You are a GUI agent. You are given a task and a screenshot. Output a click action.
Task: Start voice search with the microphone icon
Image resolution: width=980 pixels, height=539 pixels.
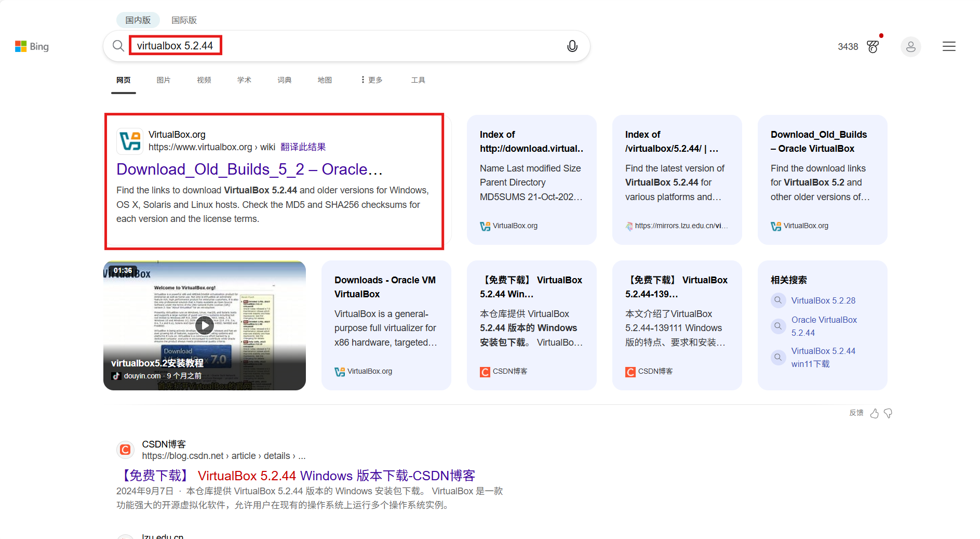tap(572, 46)
